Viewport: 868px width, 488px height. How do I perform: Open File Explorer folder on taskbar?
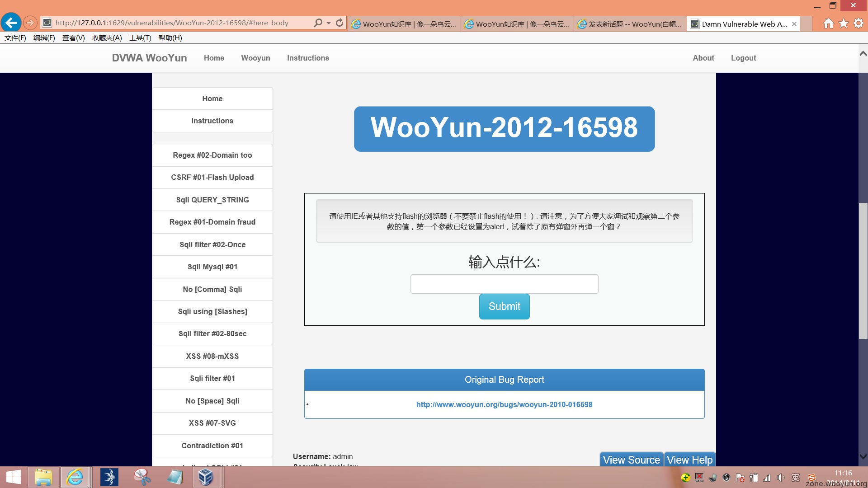point(43,477)
